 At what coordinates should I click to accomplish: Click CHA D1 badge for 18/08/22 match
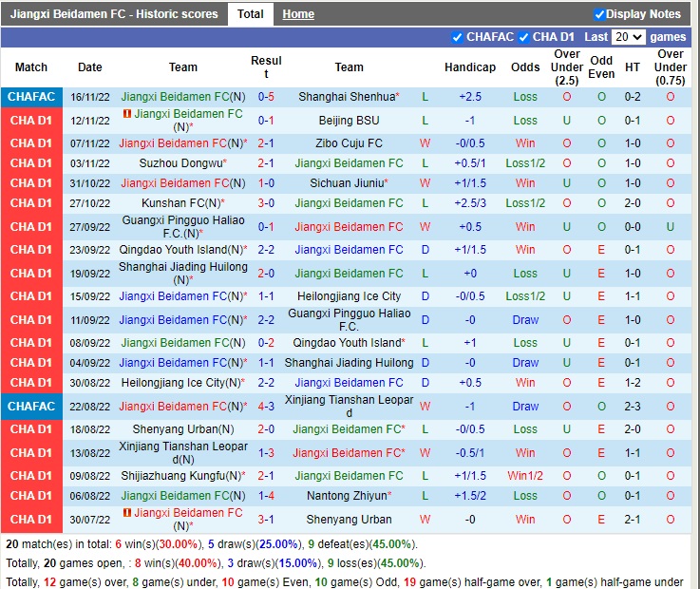point(31,429)
